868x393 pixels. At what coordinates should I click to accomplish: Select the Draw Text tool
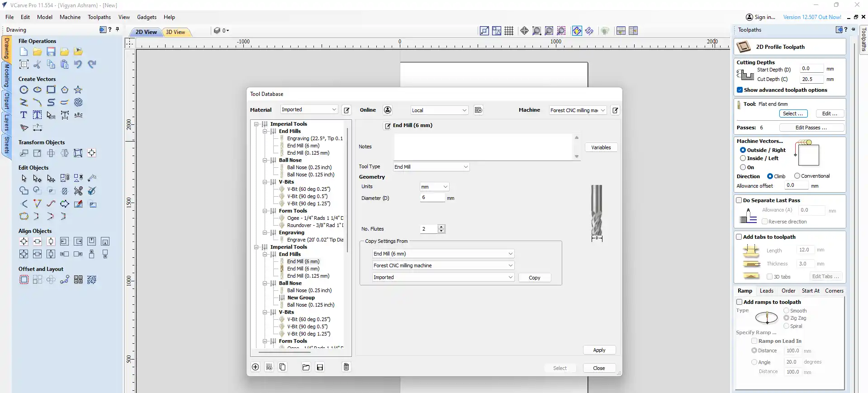(x=24, y=115)
